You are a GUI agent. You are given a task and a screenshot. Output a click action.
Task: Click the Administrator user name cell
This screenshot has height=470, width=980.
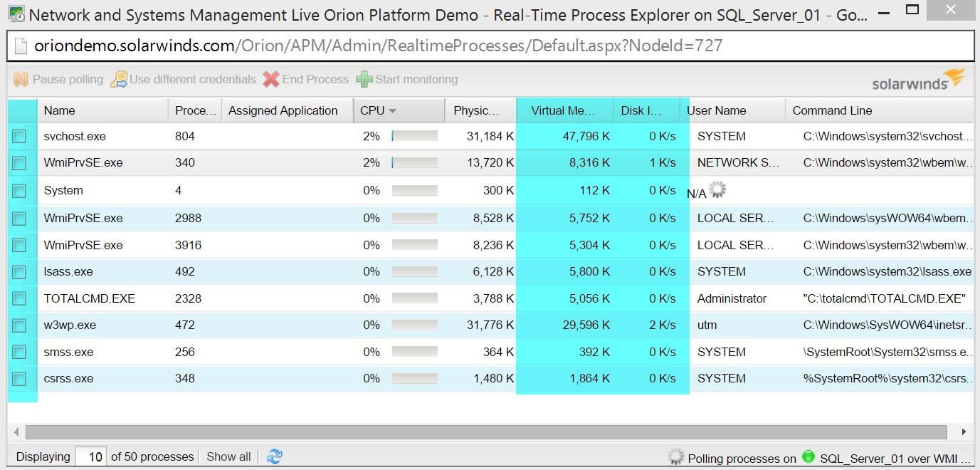click(x=732, y=298)
